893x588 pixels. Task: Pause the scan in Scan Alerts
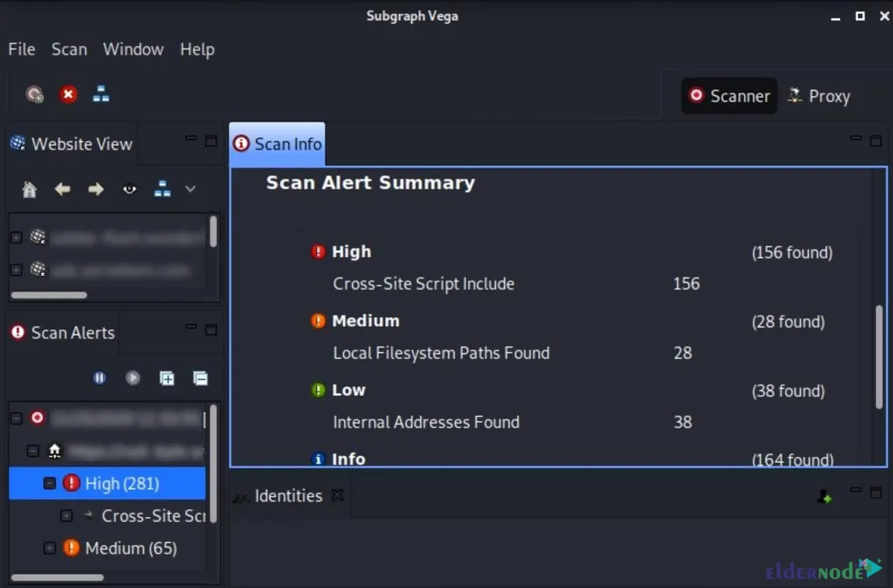click(99, 378)
